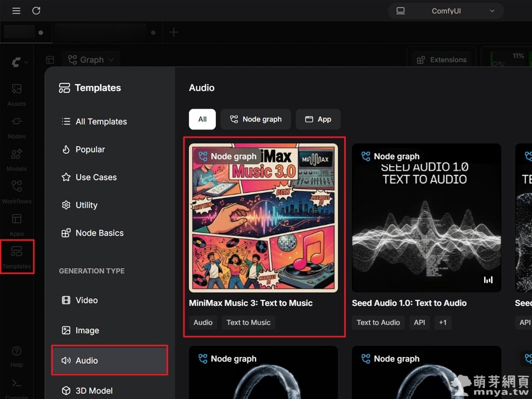
Task: Select the Audio generation type
Action: [x=109, y=361]
